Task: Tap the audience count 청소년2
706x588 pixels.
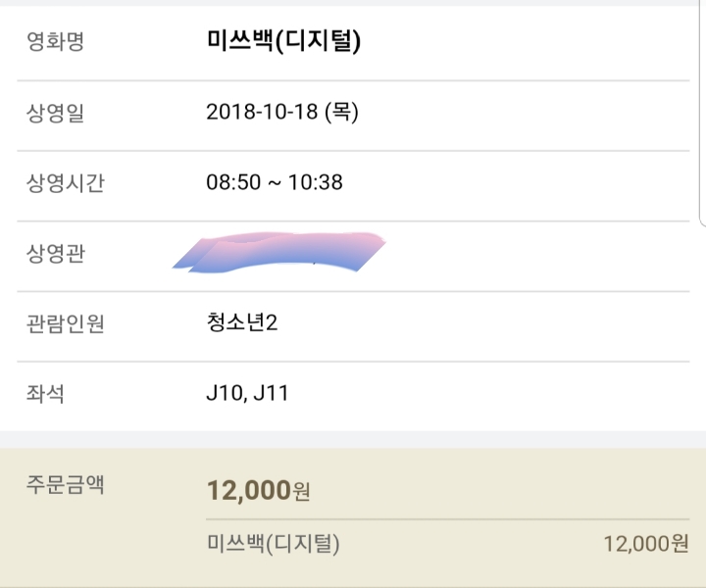Action: coord(242,322)
